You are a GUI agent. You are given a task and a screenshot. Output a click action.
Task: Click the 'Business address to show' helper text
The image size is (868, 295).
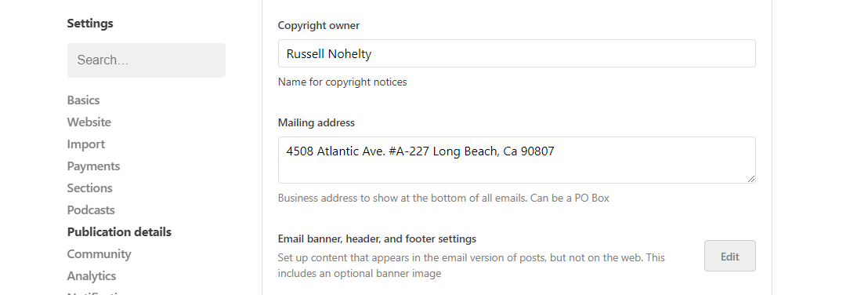click(443, 198)
